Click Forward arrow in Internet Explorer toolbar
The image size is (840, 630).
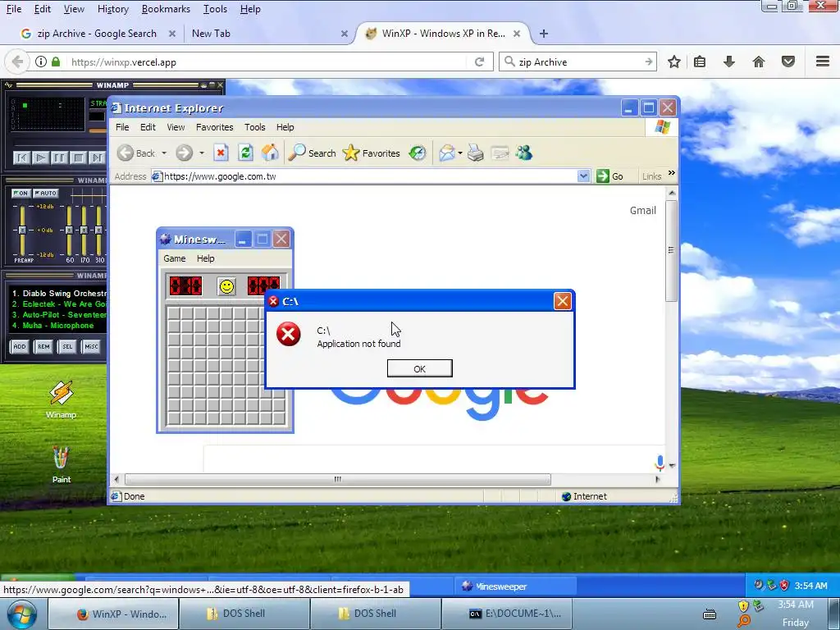184,153
